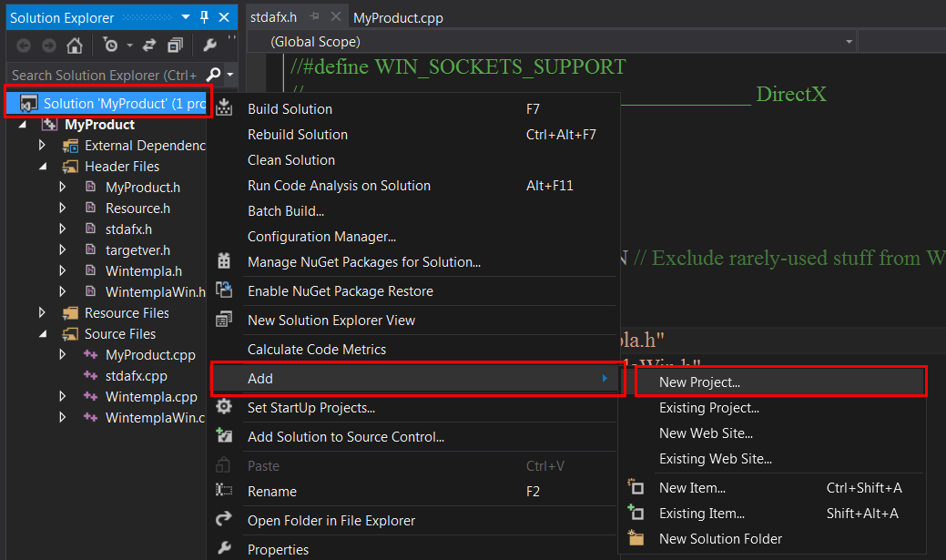Screen dimensions: 946x560
Task: Click the Enable NuGet Package Restore icon
Action: point(224,290)
